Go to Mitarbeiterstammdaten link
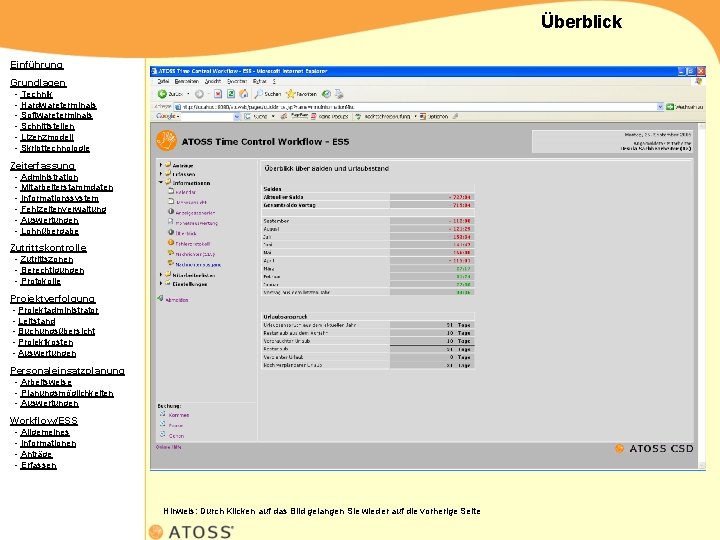The image size is (720, 540). (67, 187)
